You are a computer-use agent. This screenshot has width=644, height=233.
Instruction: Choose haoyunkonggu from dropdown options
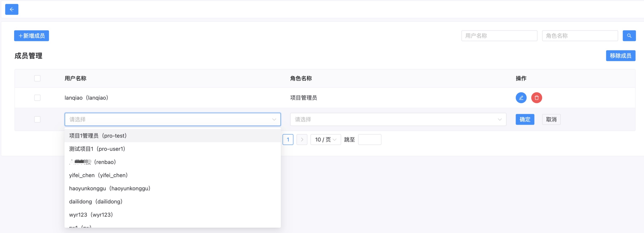(x=110, y=188)
